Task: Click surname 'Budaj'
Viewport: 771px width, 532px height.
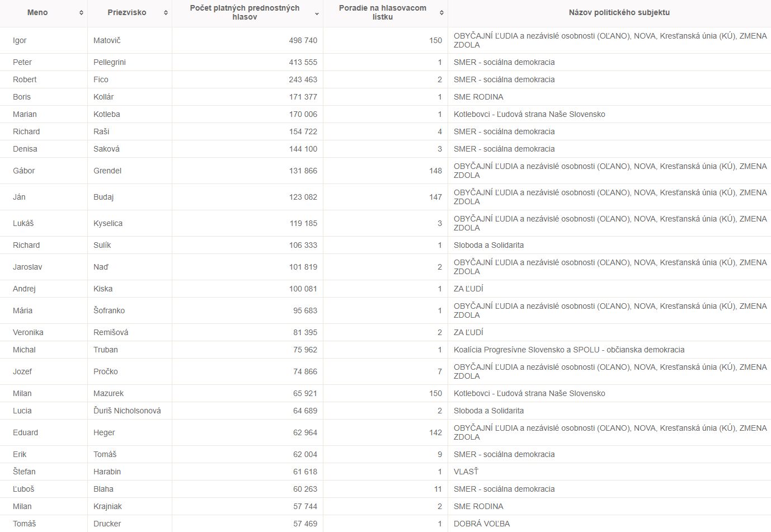Action: 104,197
